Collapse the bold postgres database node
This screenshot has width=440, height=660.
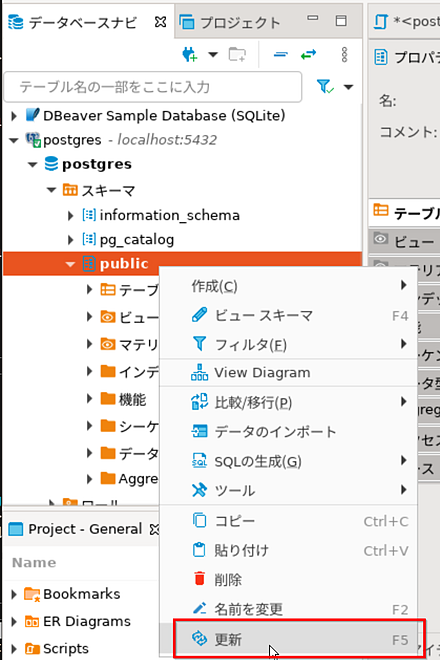(x=32, y=165)
